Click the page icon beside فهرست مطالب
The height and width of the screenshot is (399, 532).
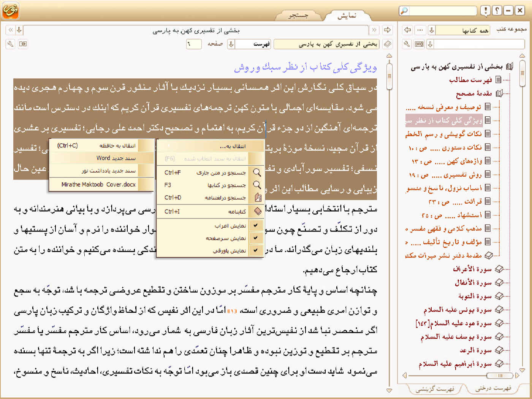click(498, 80)
